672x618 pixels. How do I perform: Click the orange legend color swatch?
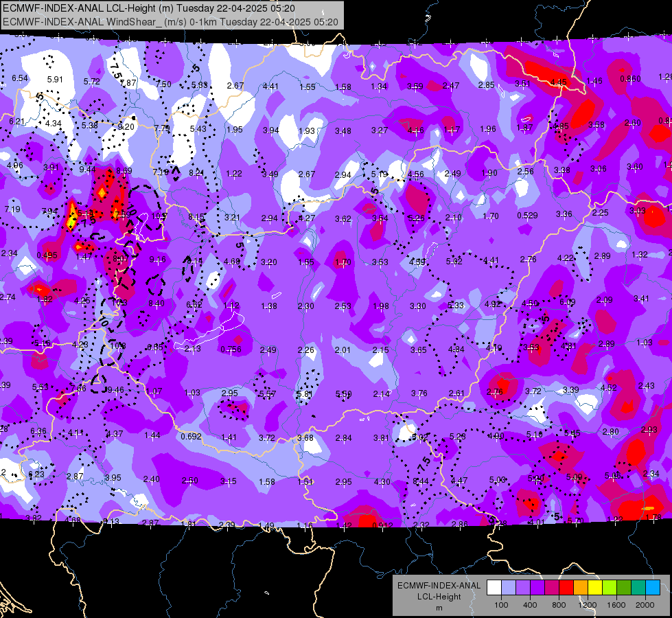(581, 588)
